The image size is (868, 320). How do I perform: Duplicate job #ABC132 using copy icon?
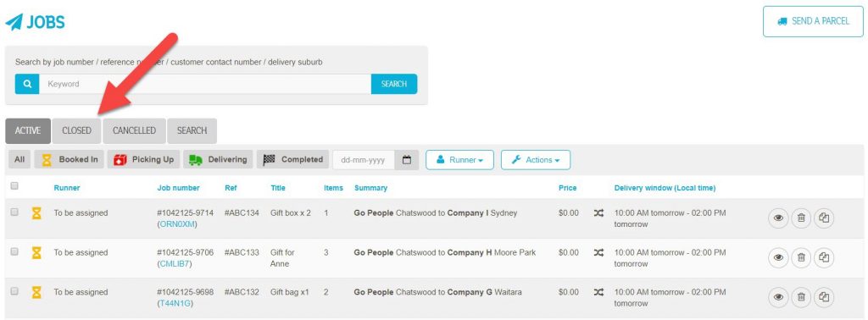click(x=824, y=297)
